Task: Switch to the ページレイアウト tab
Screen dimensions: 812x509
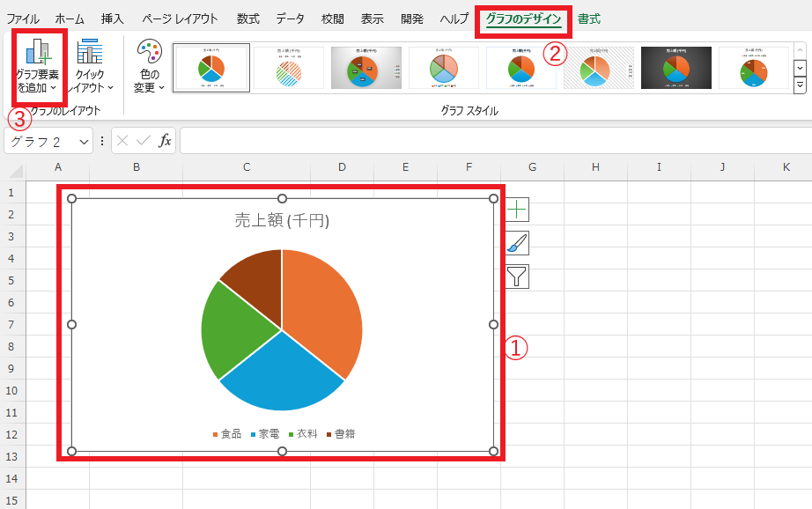Action: tap(181, 19)
